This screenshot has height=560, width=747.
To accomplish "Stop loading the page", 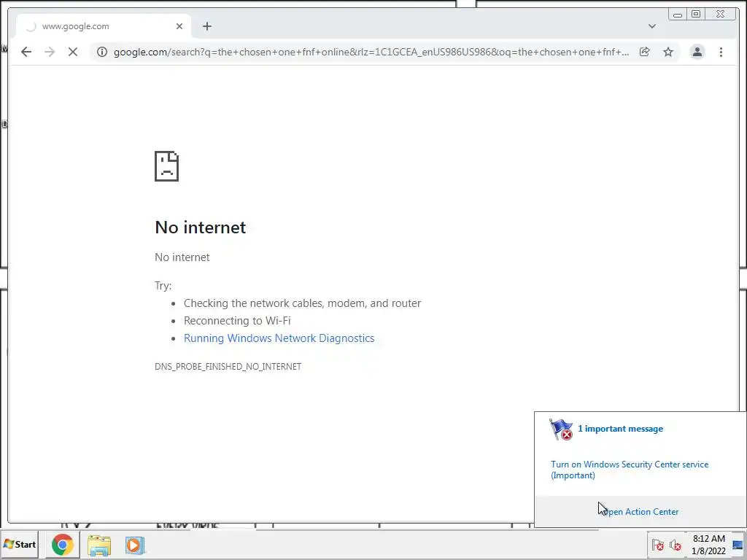I will pos(73,52).
